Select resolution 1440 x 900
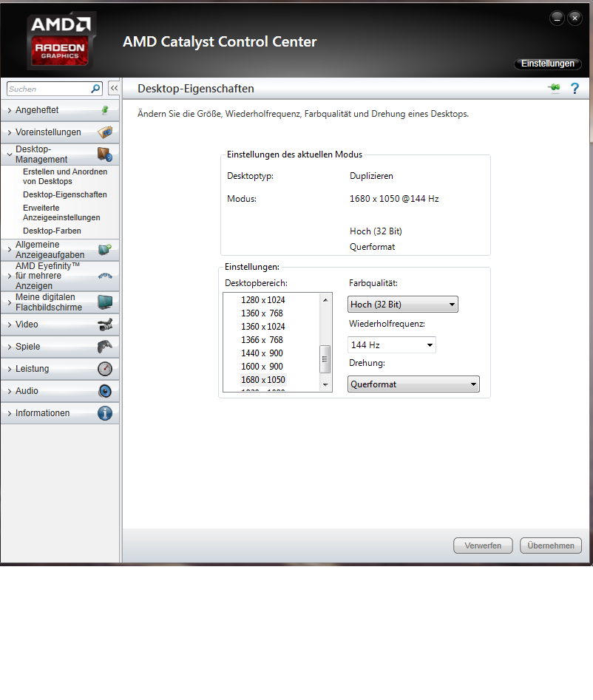Screen dimensions: 593x700 click(x=262, y=353)
